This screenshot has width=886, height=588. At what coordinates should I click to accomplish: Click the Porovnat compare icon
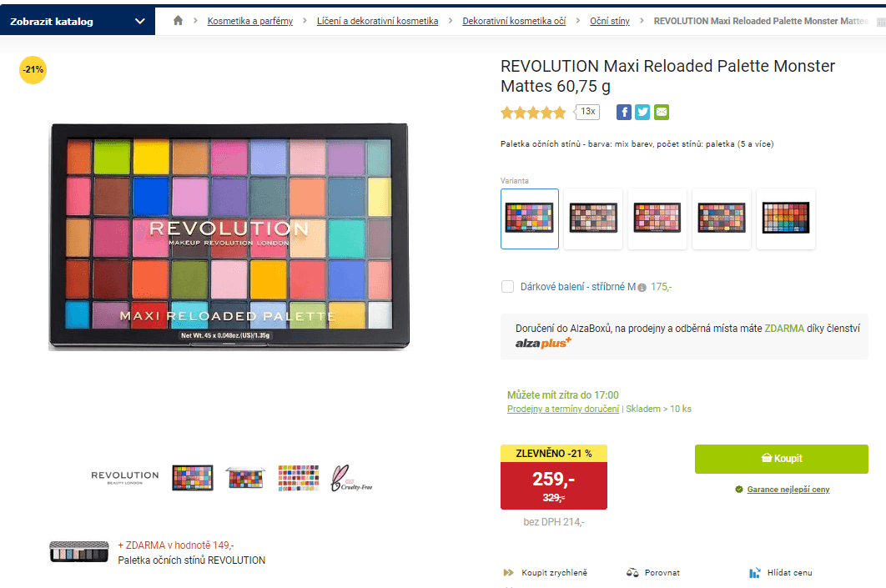pyautogui.click(x=632, y=573)
